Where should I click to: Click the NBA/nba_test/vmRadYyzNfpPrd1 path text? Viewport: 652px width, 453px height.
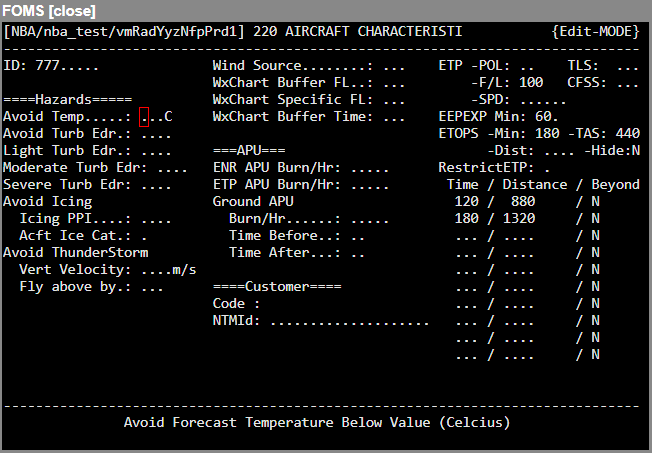pyautogui.click(x=123, y=32)
